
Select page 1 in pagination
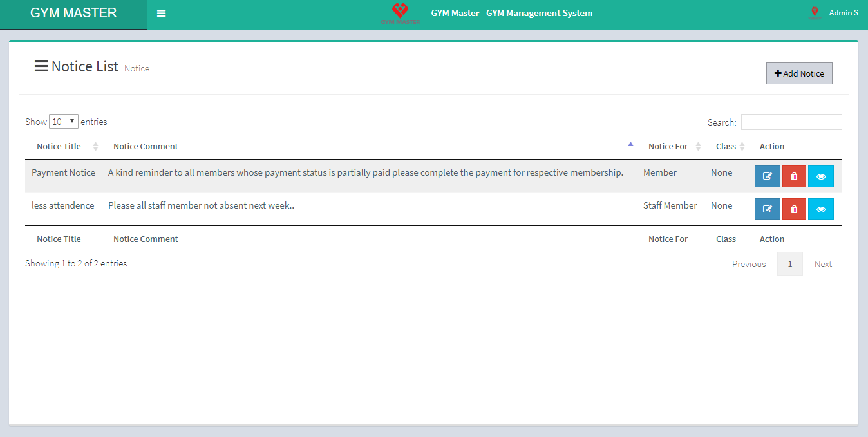point(789,264)
